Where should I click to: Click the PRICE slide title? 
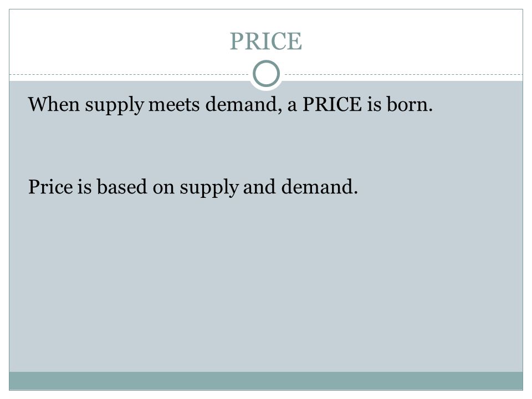[265, 42]
